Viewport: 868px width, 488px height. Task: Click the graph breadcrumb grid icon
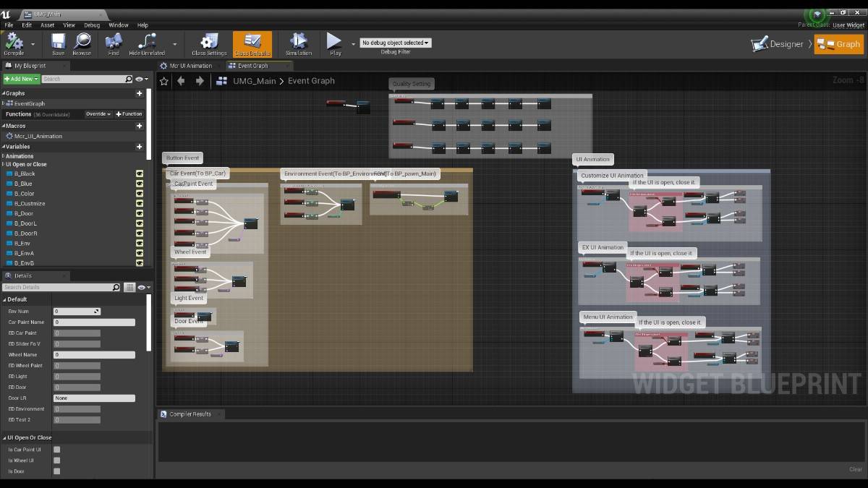pos(221,81)
